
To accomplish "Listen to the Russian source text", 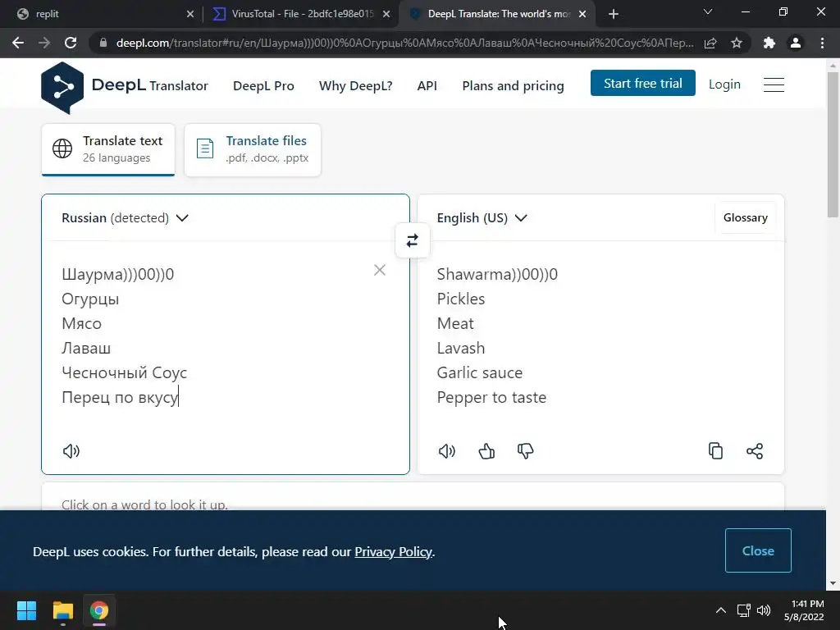I will tap(71, 451).
